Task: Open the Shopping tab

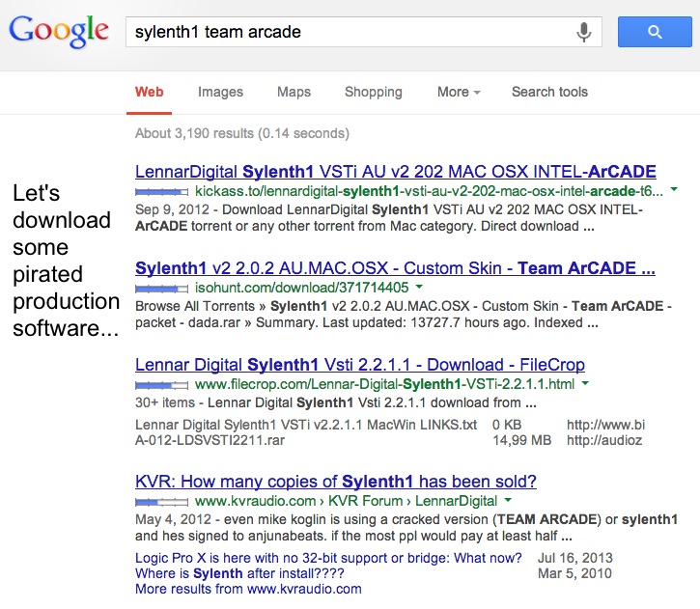Action: 374,92
